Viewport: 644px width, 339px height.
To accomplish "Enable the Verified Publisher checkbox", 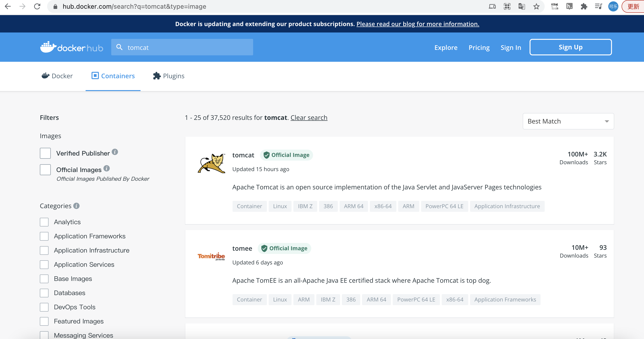I will [45, 153].
